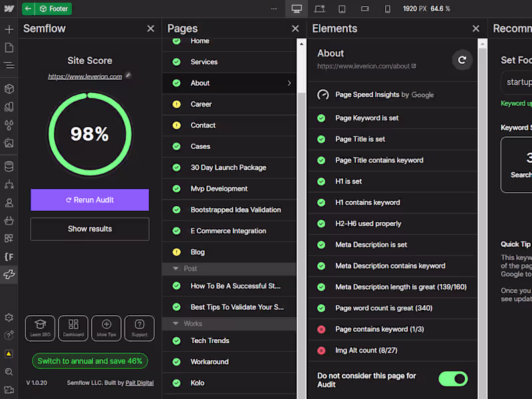Viewport: 532px width, 399px height.
Task: Open Page Speed Insights by Google
Action: [392, 94]
